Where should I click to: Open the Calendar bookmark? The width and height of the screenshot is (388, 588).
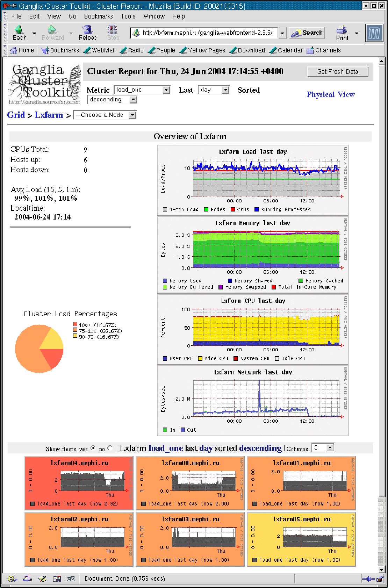pos(286,50)
